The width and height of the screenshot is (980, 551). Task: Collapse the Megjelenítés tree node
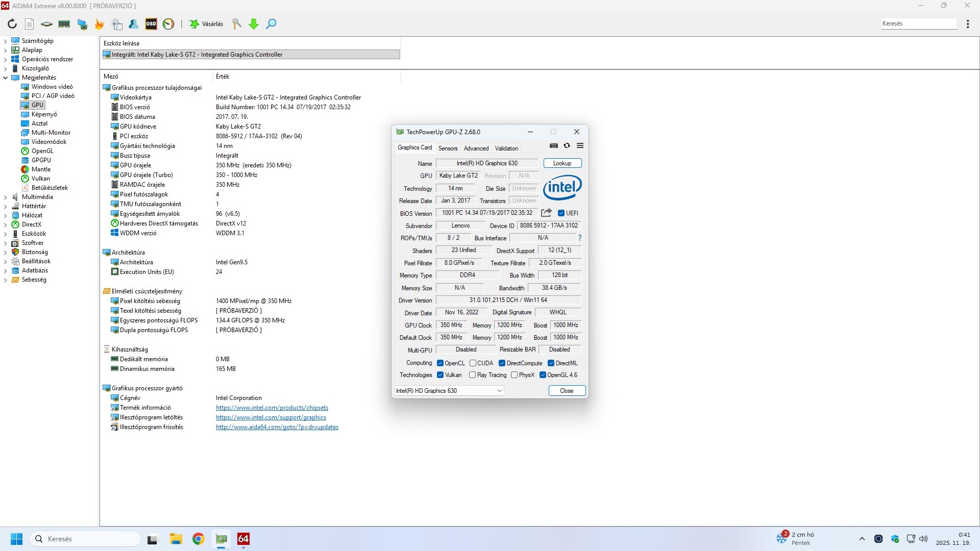(x=6, y=78)
